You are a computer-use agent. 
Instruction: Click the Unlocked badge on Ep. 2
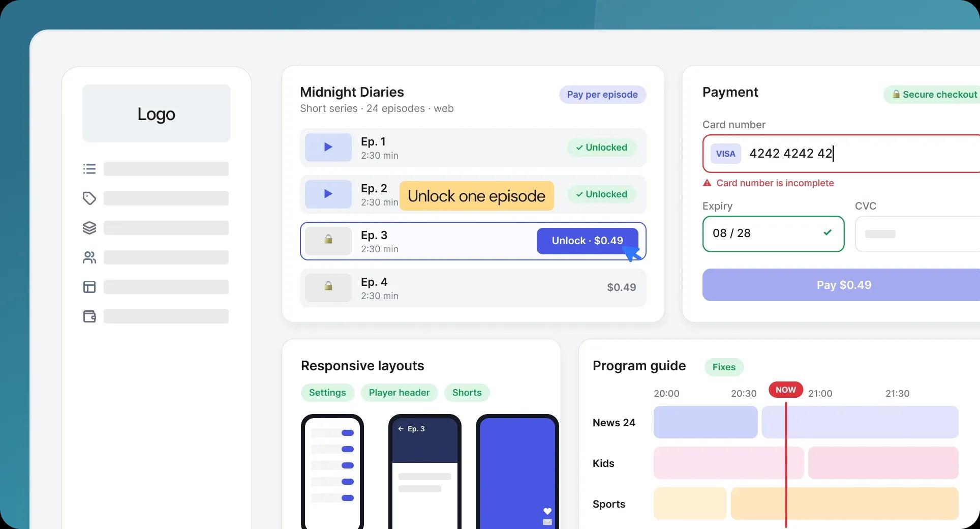tap(601, 194)
